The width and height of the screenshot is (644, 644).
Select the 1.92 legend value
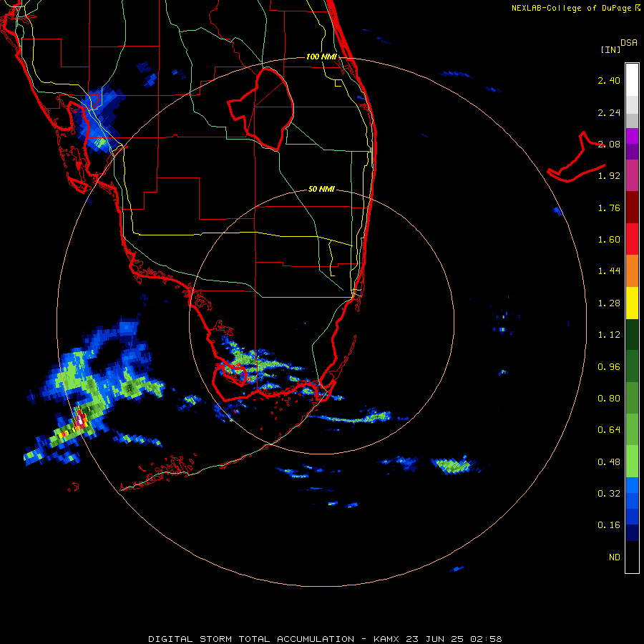609,176
